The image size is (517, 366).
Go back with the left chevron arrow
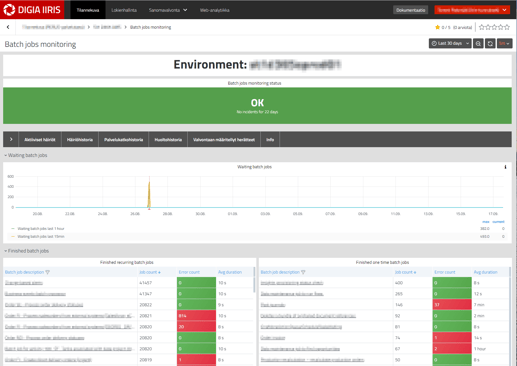[x=8, y=27]
